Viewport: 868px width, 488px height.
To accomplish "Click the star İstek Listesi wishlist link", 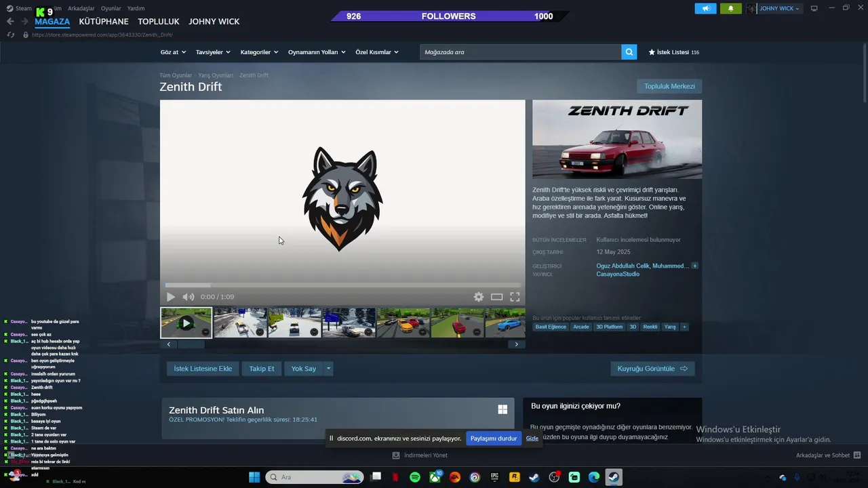I will 673,52.
